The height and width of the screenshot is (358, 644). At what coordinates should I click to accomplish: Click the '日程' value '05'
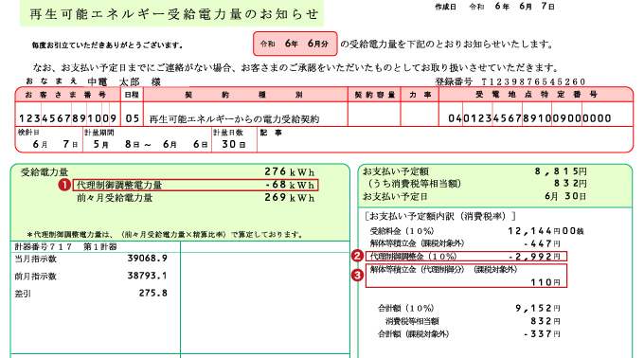[133, 118]
